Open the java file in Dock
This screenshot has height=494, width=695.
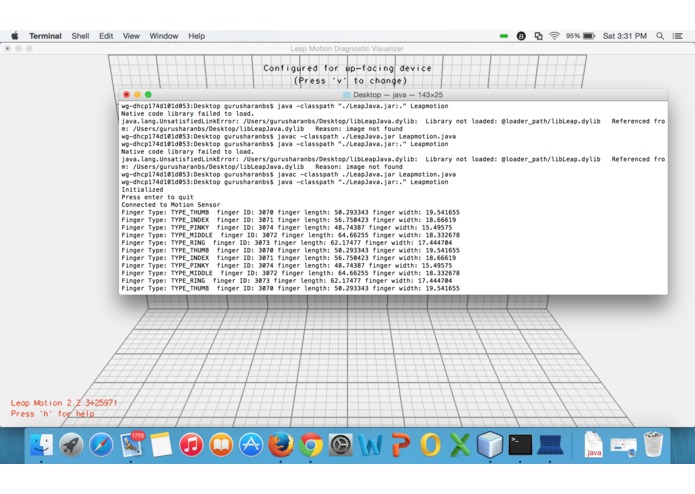pyautogui.click(x=593, y=444)
